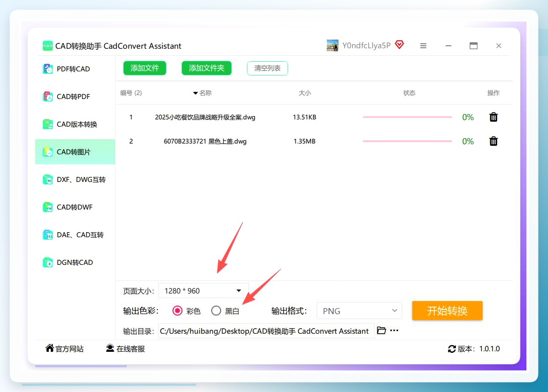Open the CAD版本转换 tab

(75, 124)
